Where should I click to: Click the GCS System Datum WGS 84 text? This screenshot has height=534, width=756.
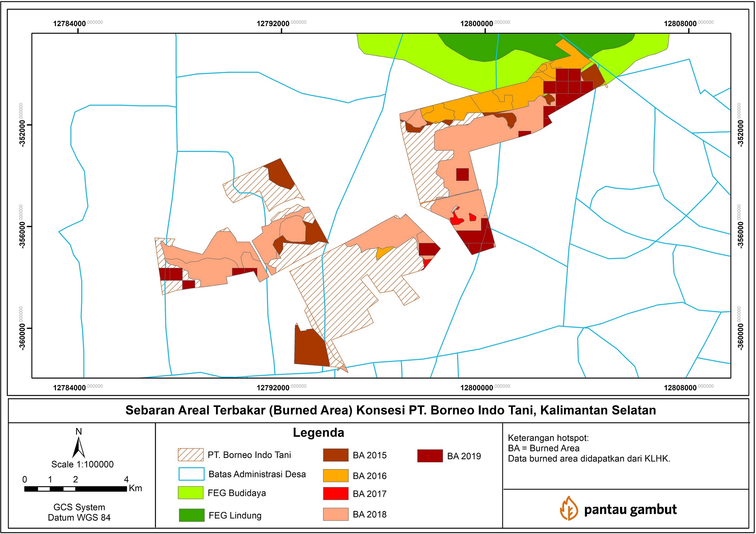coord(79,512)
